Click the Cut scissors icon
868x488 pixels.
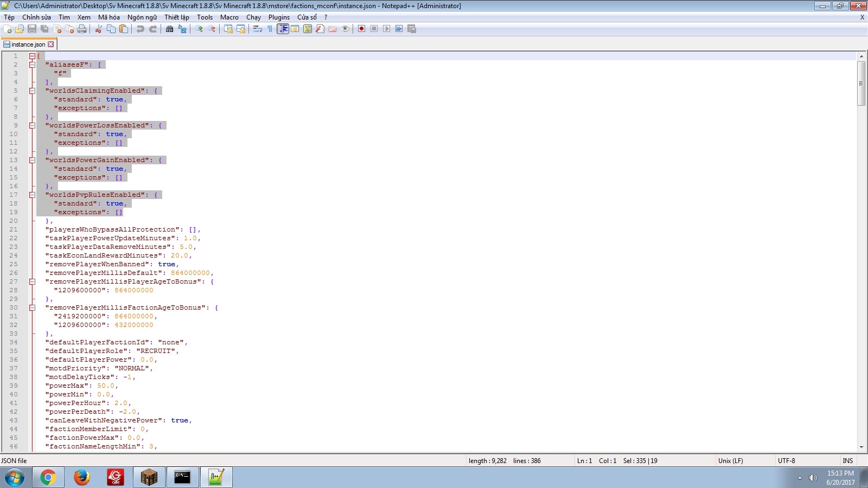coord(99,29)
